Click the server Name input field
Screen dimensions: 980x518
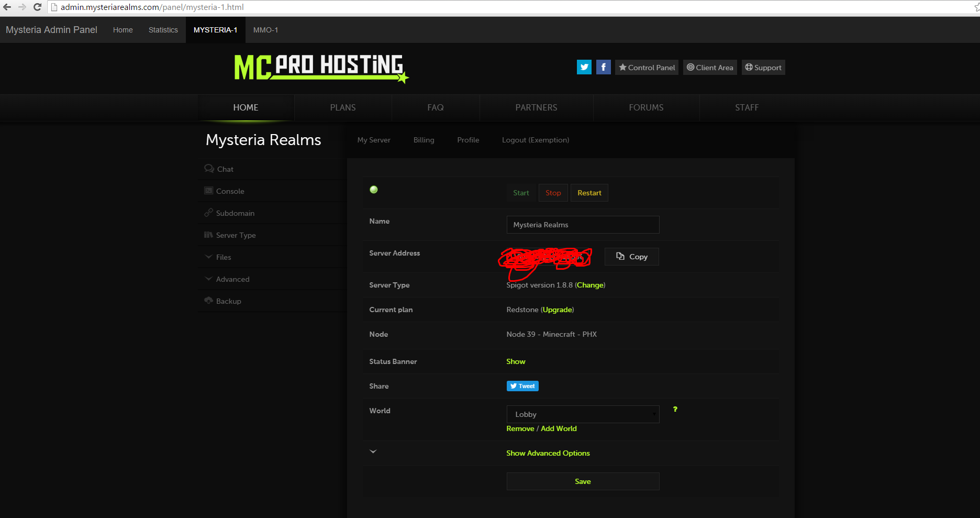pyautogui.click(x=583, y=224)
